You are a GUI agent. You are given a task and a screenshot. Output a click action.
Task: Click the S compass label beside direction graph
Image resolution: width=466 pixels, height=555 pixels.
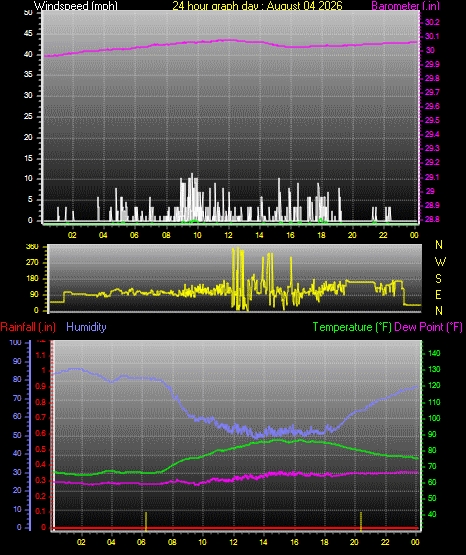pyautogui.click(x=438, y=279)
